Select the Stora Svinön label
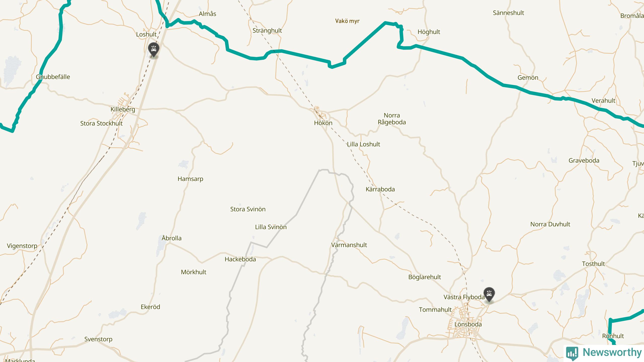Image resolution: width=644 pixels, height=362 pixels. click(248, 209)
